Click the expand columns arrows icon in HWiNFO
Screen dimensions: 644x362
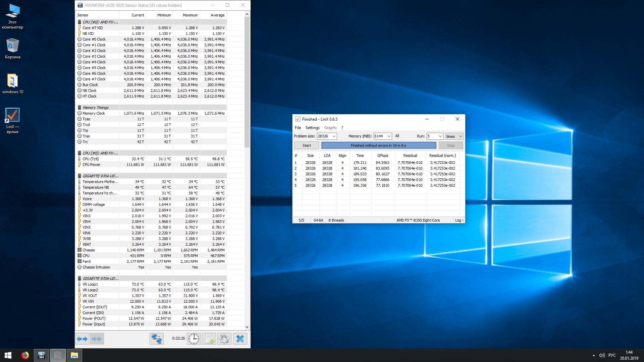82,339
